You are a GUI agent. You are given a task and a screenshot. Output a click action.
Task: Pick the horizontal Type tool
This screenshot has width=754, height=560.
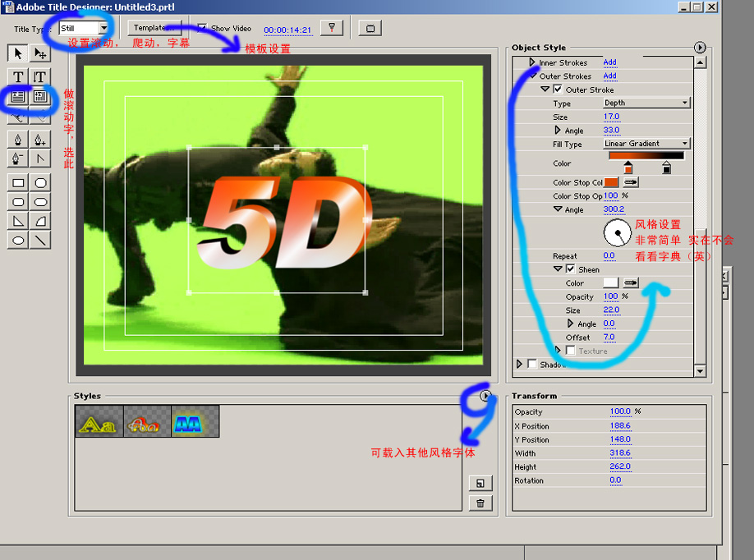pyautogui.click(x=18, y=76)
